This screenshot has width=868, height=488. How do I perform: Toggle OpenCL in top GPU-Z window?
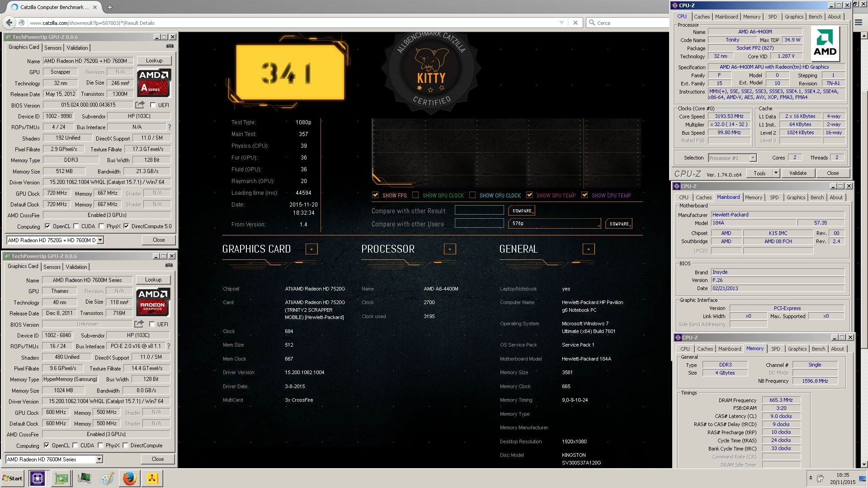coord(47,226)
